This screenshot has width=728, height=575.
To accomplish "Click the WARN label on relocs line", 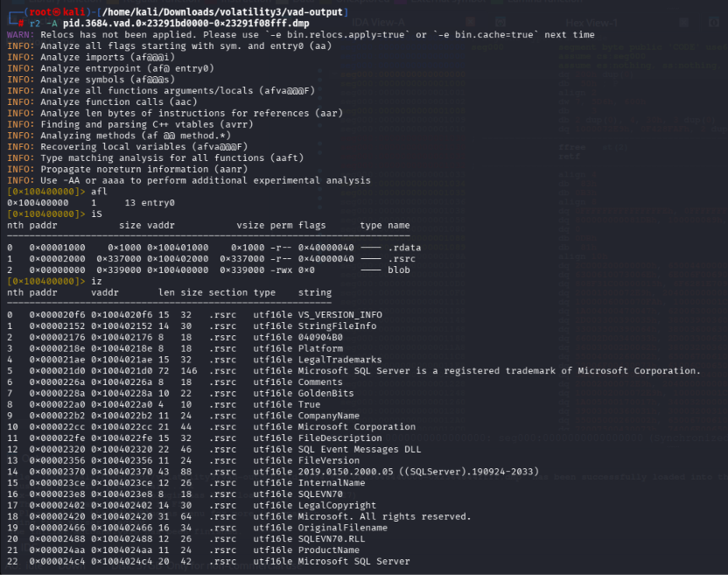I will point(20,35).
